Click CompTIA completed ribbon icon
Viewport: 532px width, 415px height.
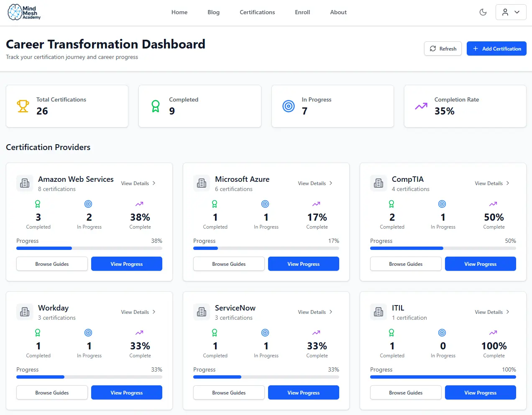click(x=391, y=204)
